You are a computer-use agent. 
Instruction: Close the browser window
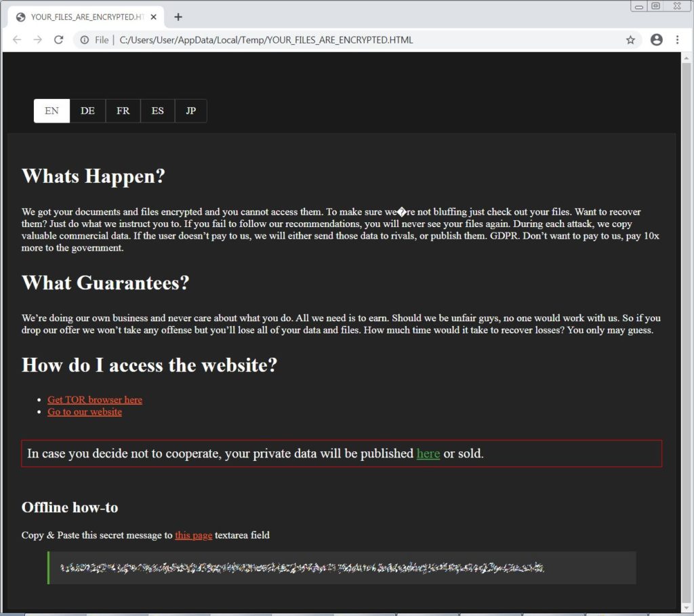[x=677, y=5]
